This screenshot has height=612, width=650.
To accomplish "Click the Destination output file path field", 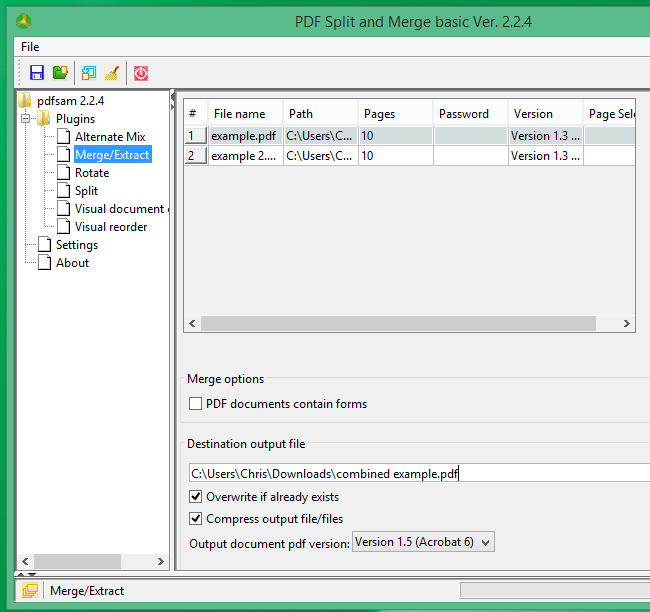I will tap(420, 473).
